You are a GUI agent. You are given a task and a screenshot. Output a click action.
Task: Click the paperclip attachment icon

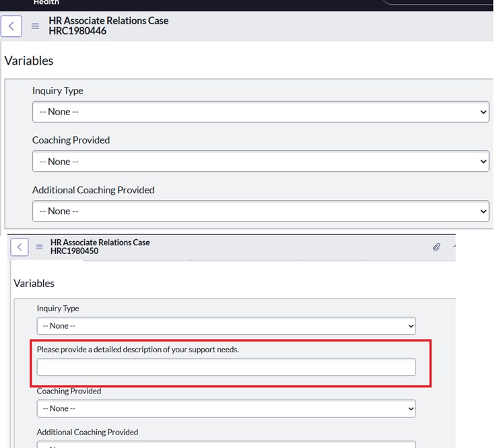coord(436,247)
